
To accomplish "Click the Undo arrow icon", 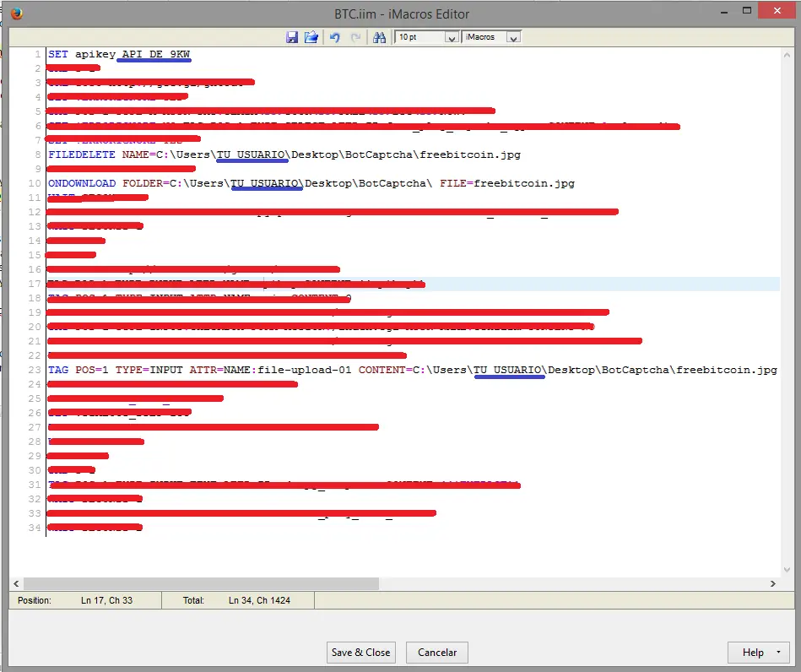I will point(334,37).
